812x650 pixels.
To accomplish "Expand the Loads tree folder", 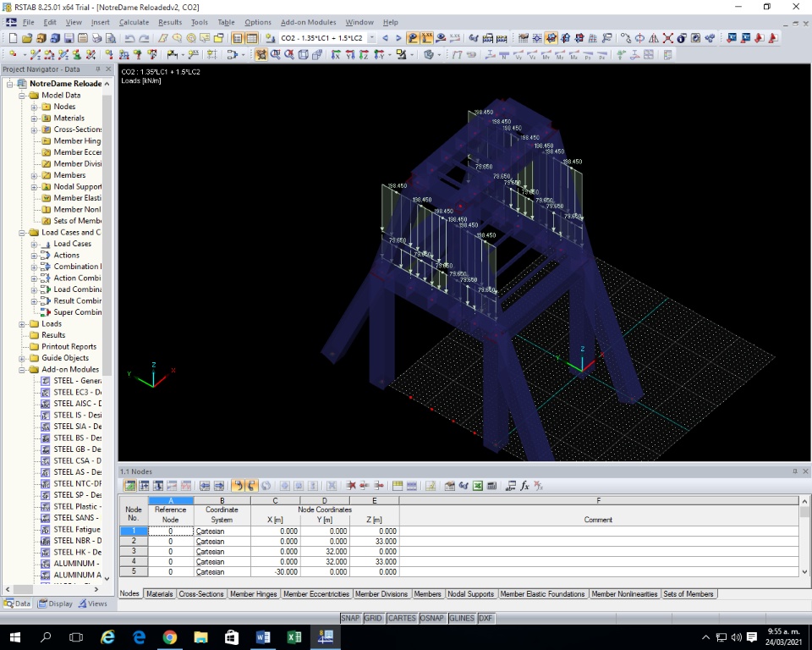I will coord(22,324).
